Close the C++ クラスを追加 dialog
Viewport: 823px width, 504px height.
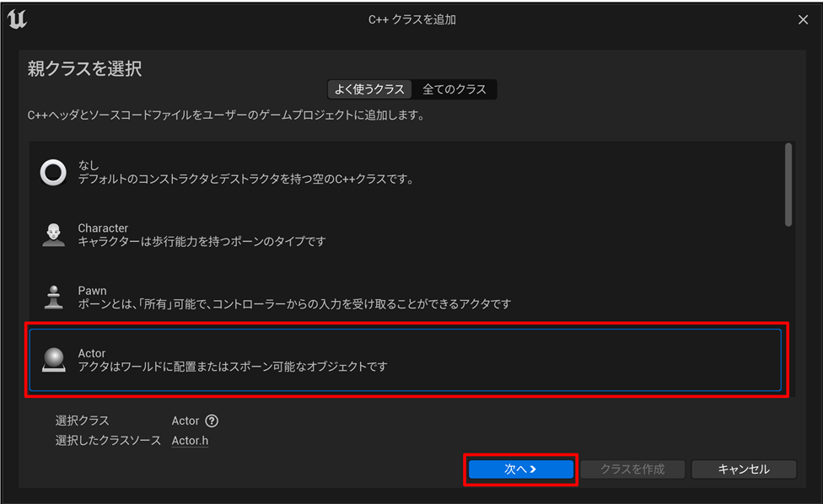pyautogui.click(x=803, y=20)
